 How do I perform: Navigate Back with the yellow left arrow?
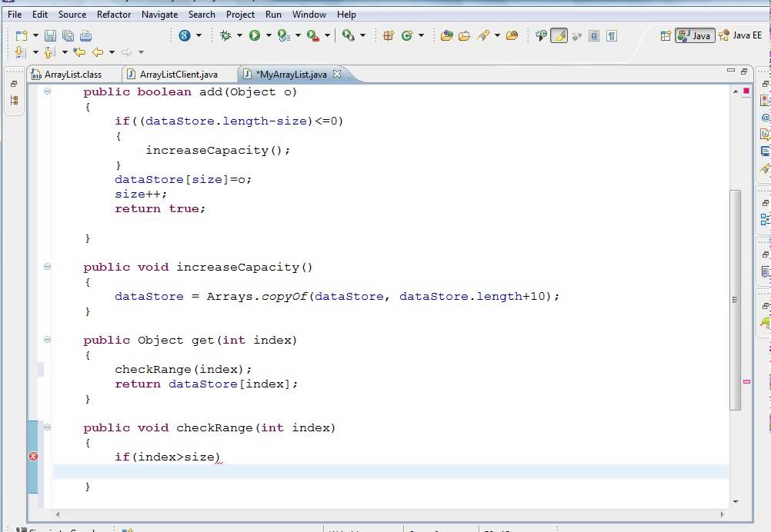click(98, 52)
